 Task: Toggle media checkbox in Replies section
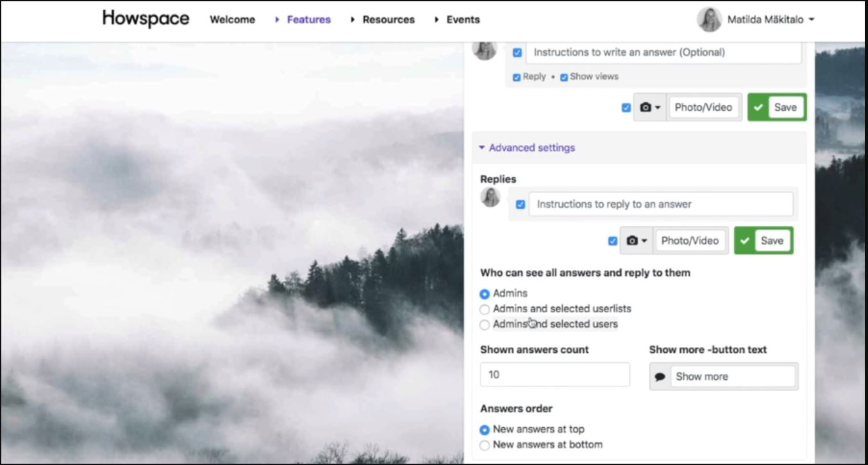[x=613, y=241]
